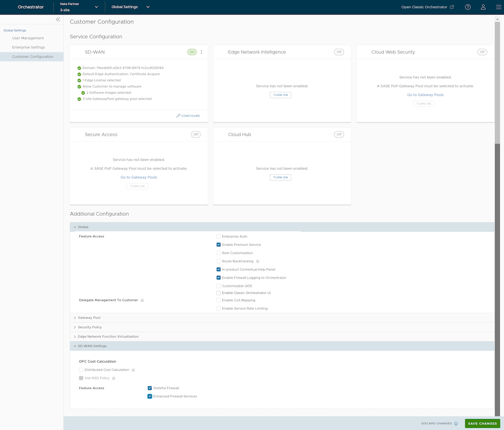Open the help question mark icon
The height and width of the screenshot is (430, 504).
point(468,7)
